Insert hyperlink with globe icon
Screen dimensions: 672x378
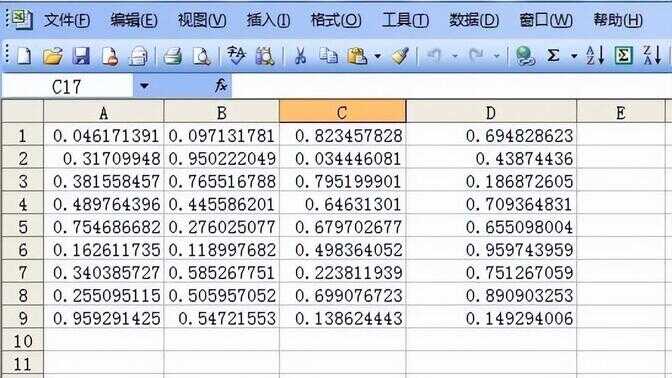coord(525,56)
